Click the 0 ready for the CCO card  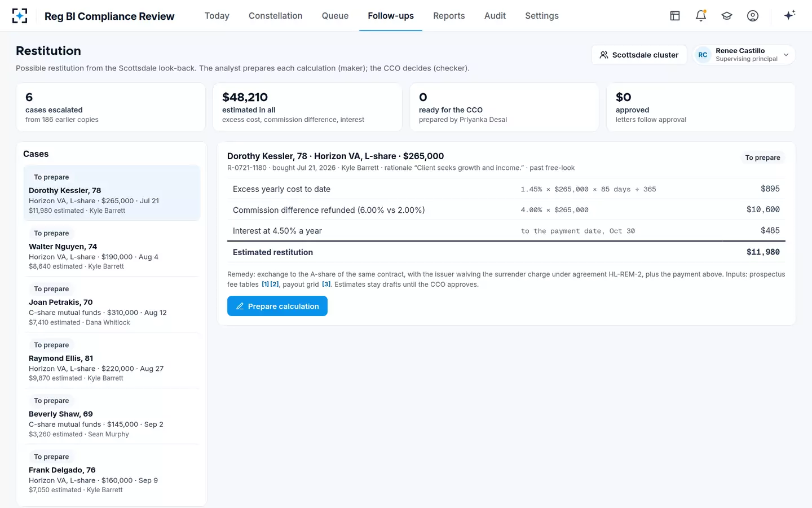pos(504,107)
